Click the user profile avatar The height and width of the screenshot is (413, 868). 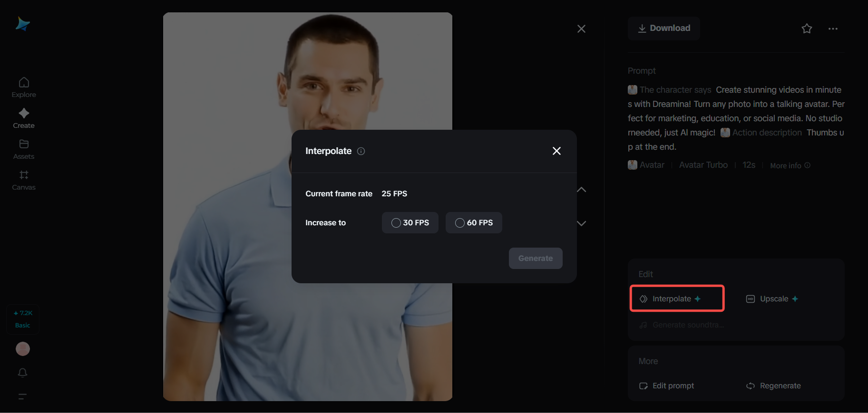[x=23, y=349]
